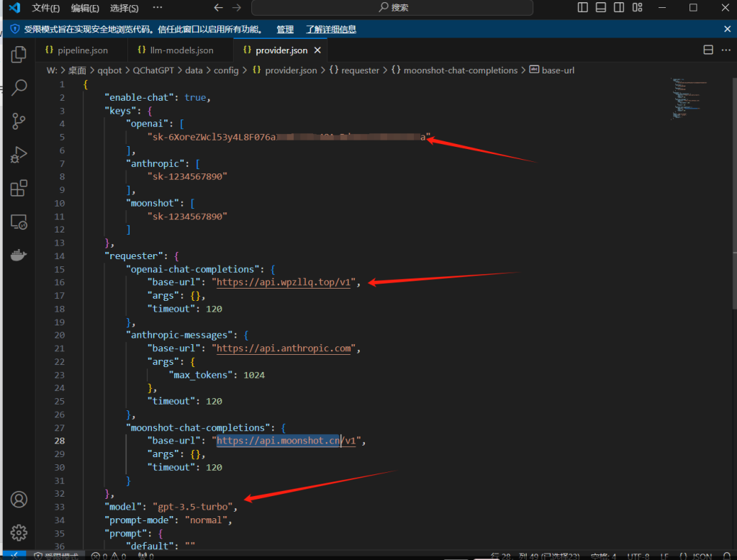Click the Accounts icon in activity bar

pyautogui.click(x=19, y=500)
